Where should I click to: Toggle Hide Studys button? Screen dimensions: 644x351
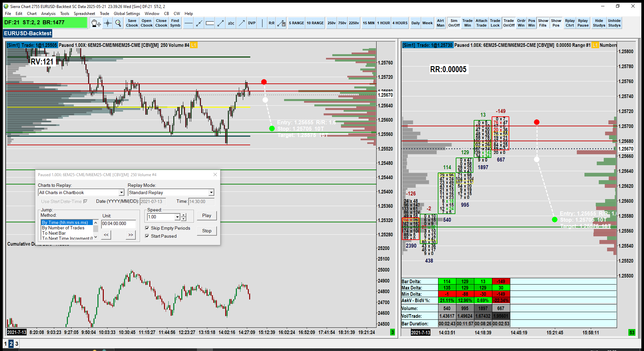point(599,23)
